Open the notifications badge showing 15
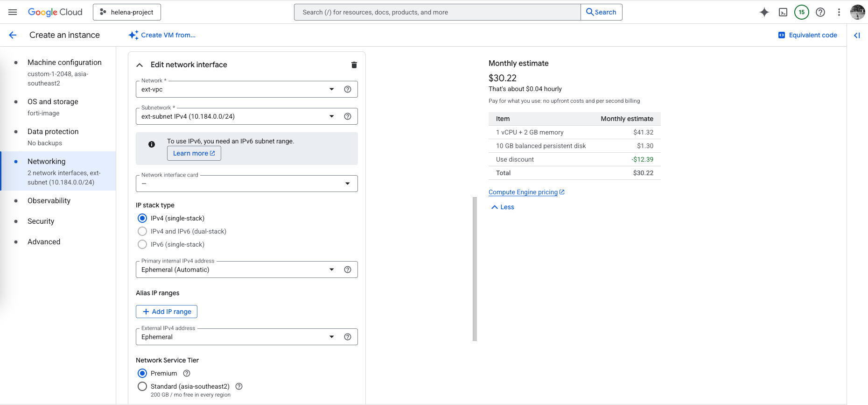This screenshot has height=405, width=868. [801, 12]
